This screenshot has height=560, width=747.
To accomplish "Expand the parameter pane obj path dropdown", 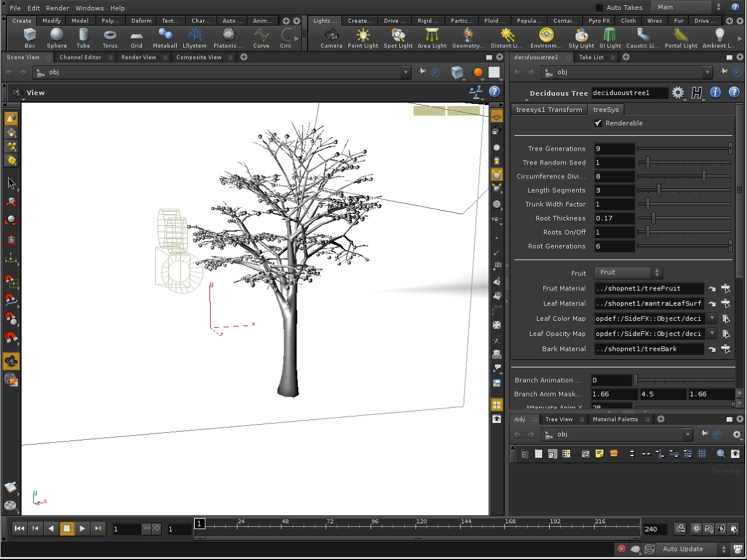I will [708, 72].
